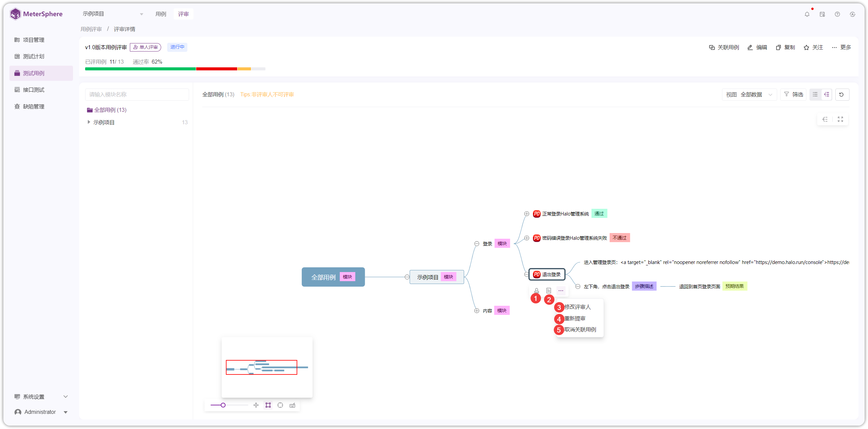
Task: Click the refresh icon in case toolbar
Action: click(x=842, y=94)
